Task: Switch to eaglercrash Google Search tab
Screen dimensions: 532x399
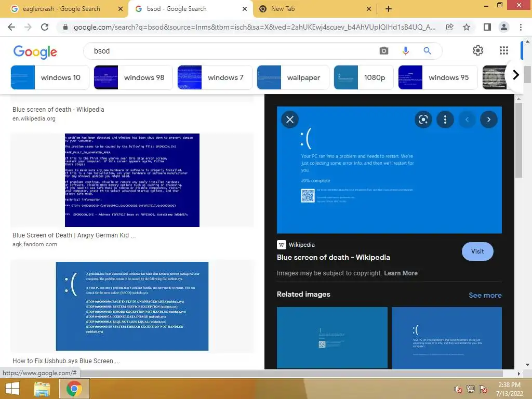Action: coord(61,9)
